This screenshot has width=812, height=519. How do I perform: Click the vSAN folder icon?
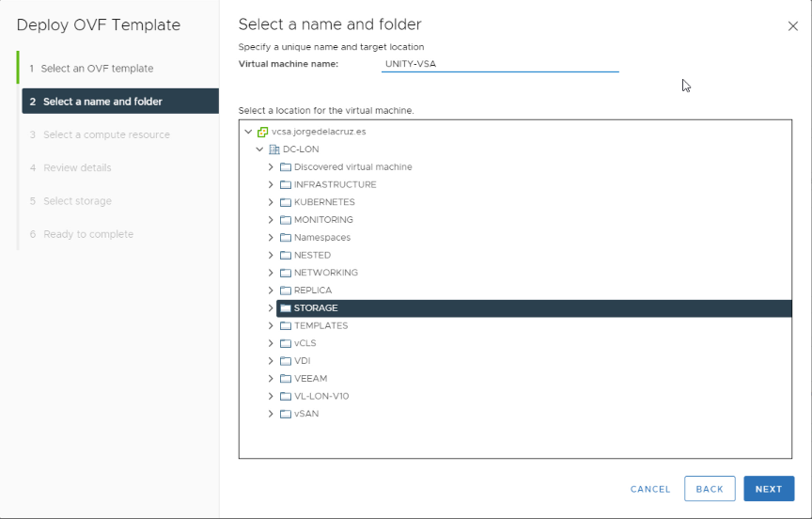(286, 414)
